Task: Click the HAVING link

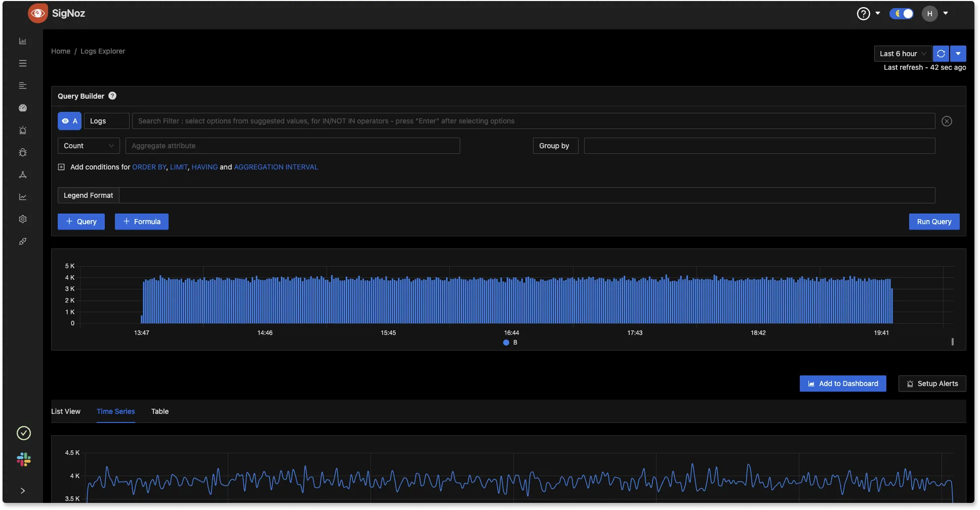Action: (205, 167)
